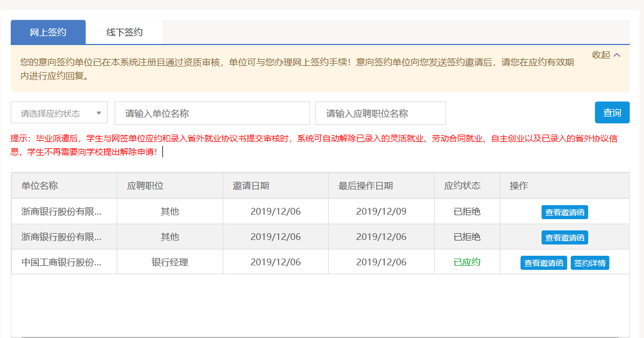Select the 中国工商银行股份 company name cell
The width and height of the screenshot is (644, 338).
coord(61,262)
